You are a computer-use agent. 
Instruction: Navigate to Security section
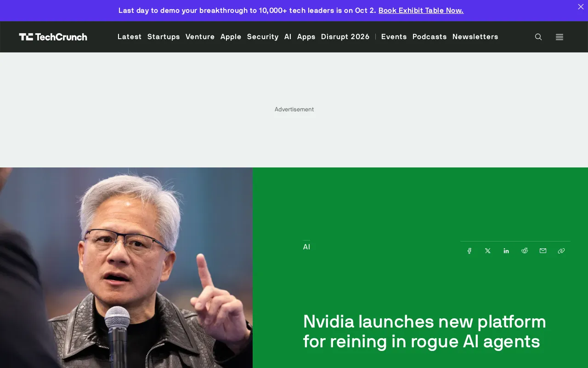pyautogui.click(x=263, y=37)
